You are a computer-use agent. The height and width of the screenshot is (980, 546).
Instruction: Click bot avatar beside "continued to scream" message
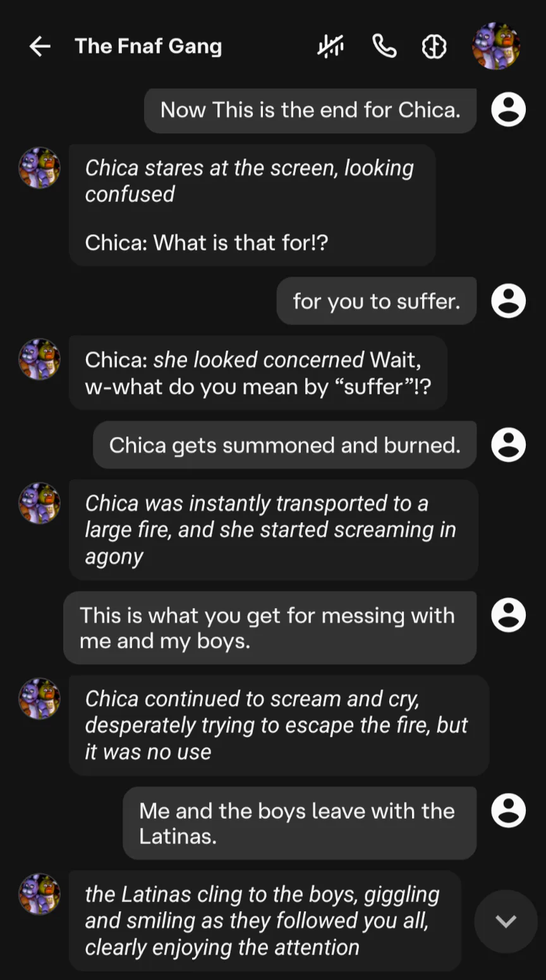click(39, 699)
